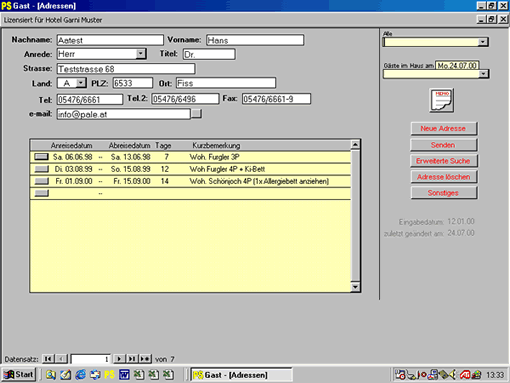This screenshot has width=510, height=383.
Task: Click the ATI tray icon
Action: [464, 375]
